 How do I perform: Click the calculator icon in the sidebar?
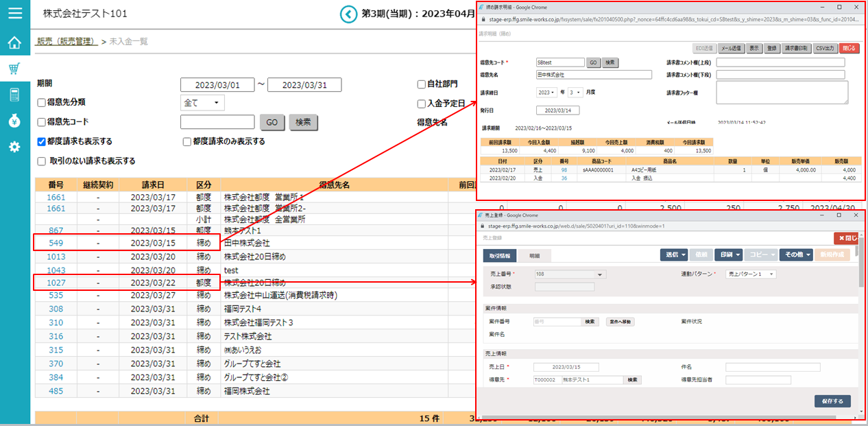pyautogui.click(x=14, y=95)
